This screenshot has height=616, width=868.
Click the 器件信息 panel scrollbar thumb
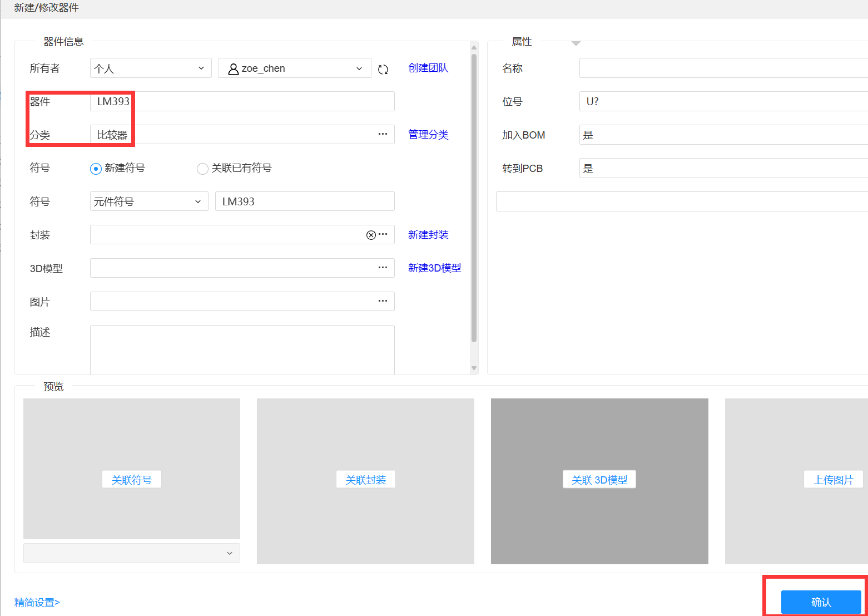(474, 198)
